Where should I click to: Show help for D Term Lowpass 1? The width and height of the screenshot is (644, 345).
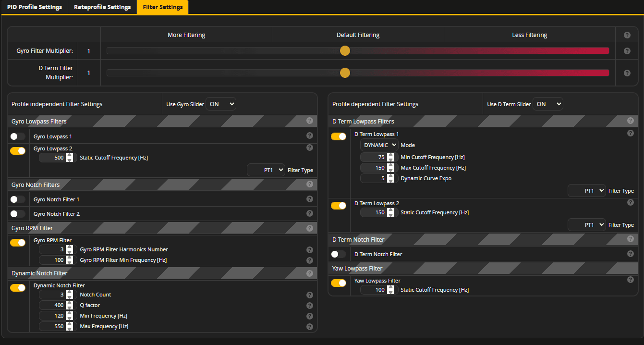(x=630, y=133)
